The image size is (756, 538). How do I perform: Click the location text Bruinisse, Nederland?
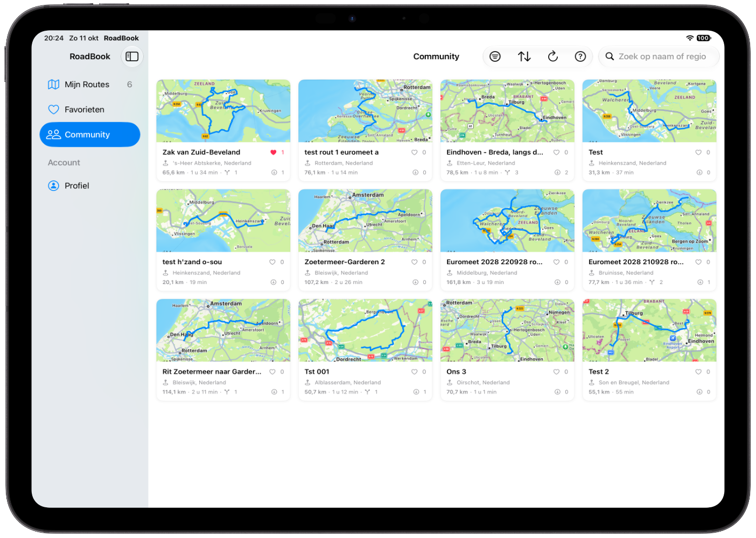(626, 273)
